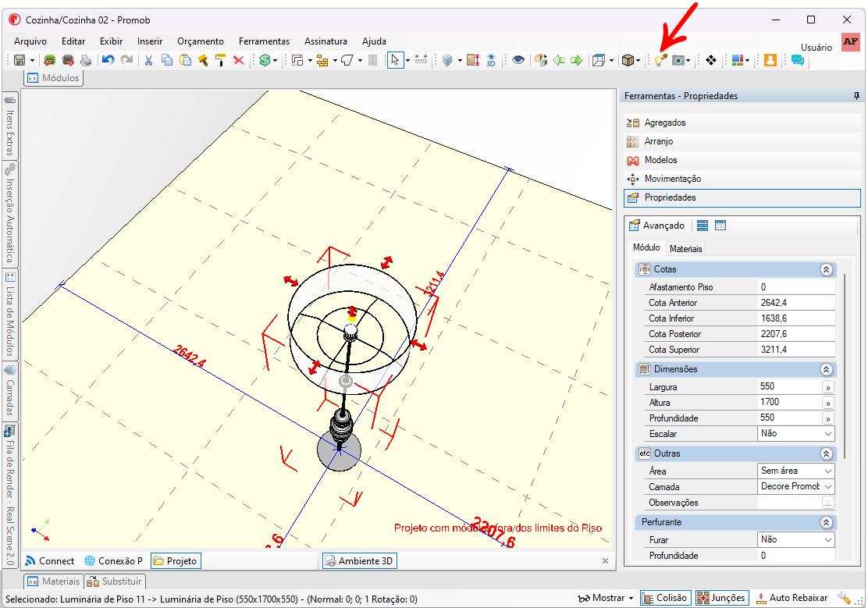
Task: Click the orange user profile icon
Action: point(770,60)
